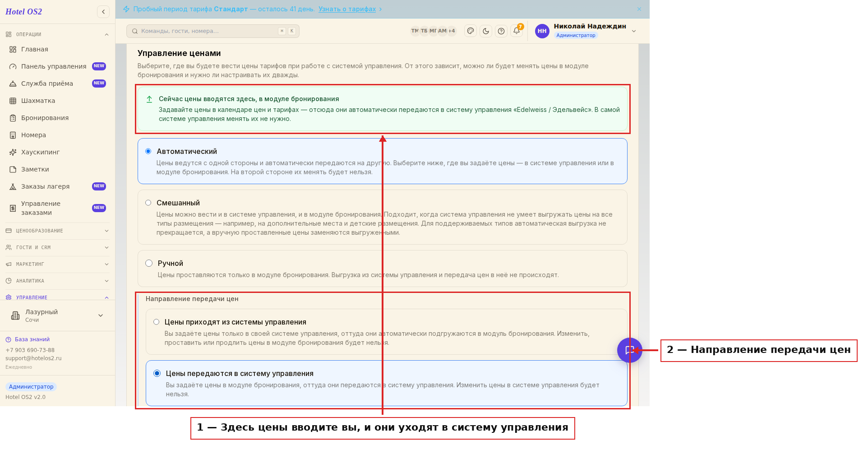
Task: Select the Ручной radio option
Action: [149, 263]
